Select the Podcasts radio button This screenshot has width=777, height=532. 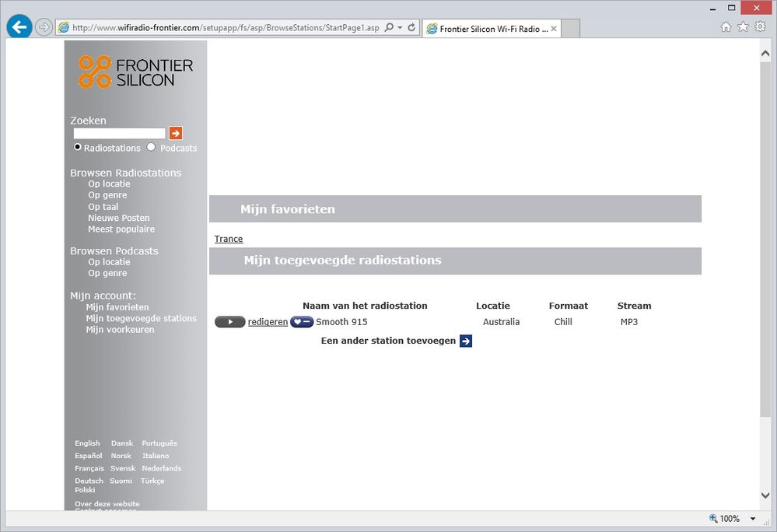tap(151, 147)
